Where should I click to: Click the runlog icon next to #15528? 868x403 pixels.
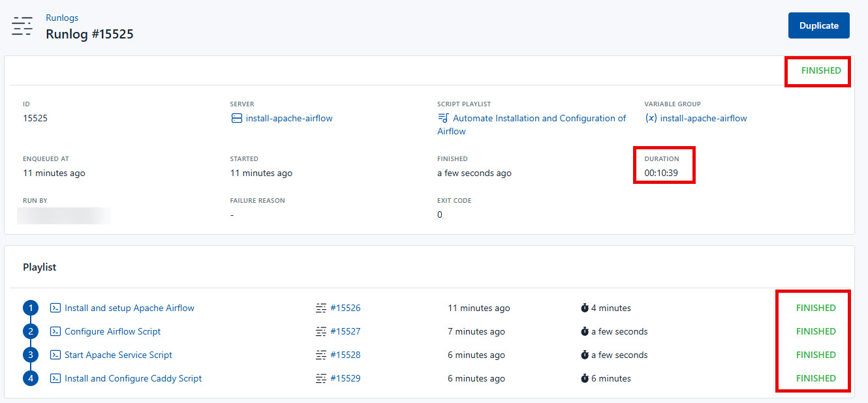coord(320,355)
